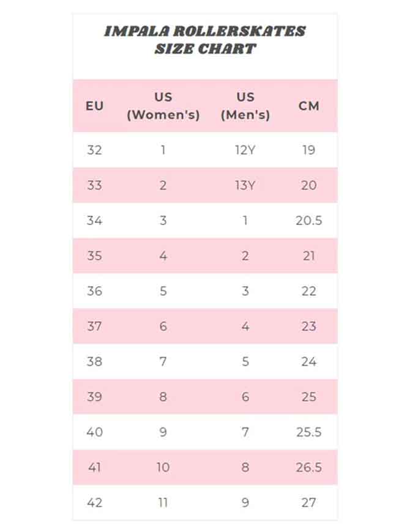Click EU size 42 cell
The width and height of the screenshot is (410, 532).
(94, 503)
